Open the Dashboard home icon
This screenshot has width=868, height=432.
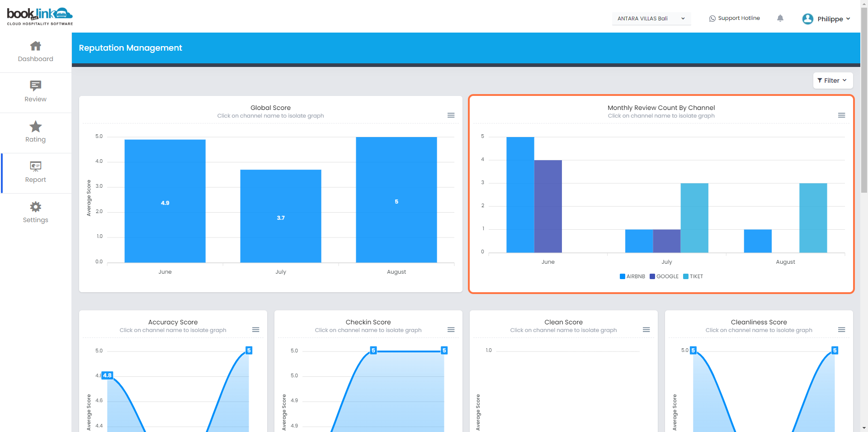(x=36, y=46)
